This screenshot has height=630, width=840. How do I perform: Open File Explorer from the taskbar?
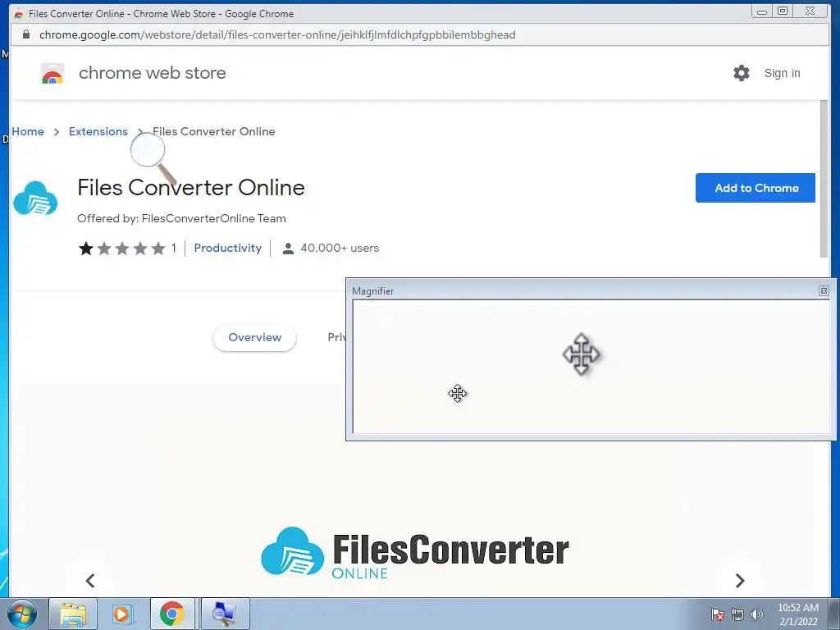[x=73, y=614]
